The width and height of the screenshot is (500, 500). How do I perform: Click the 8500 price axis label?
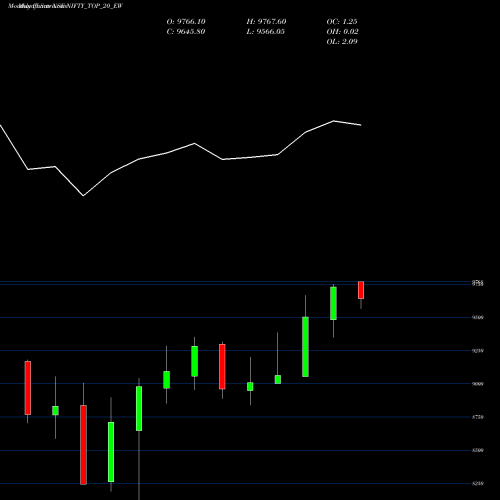[478, 450]
